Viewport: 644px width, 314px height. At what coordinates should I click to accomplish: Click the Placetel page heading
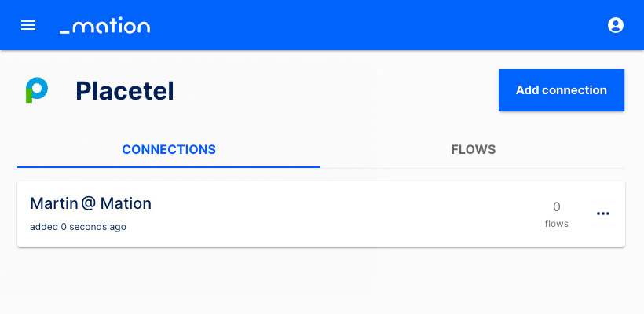125,91
